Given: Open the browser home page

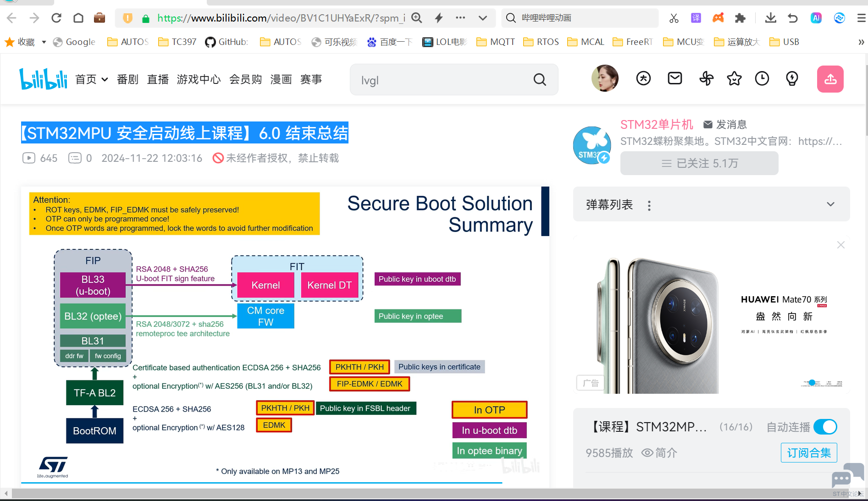Looking at the screenshot, I should tap(78, 18).
